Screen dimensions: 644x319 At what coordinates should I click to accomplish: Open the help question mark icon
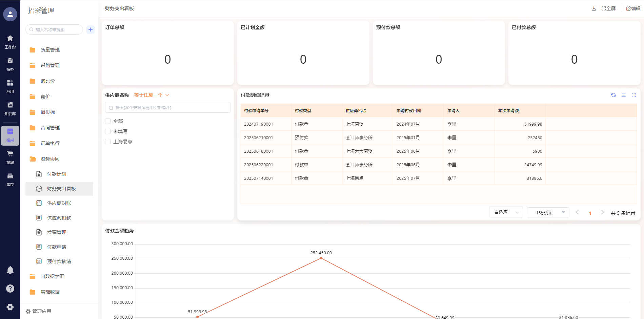click(10, 289)
